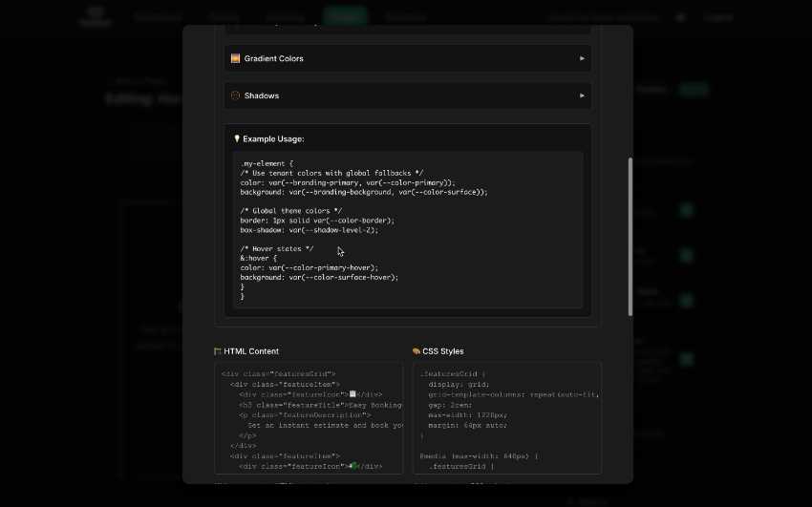Image resolution: width=812 pixels, height=507 pixels.
Task: Focus the HTML Content code editor
Action: pos(309,418)
